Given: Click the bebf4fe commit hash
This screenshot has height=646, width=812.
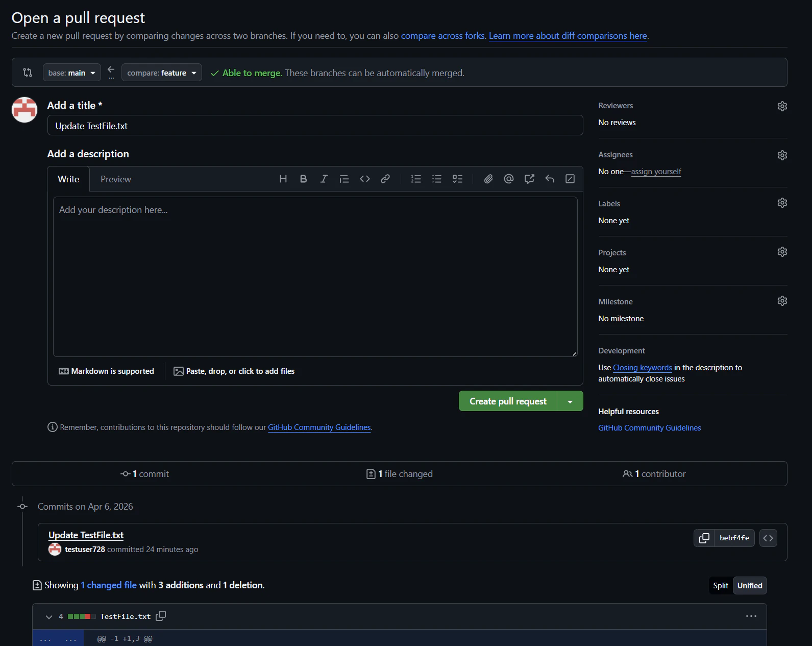Looking at the screenshot, I should (x=734, y=538).
